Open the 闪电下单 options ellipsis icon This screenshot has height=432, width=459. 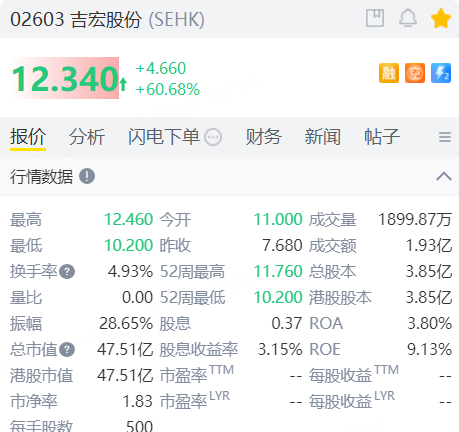(213, 137)
